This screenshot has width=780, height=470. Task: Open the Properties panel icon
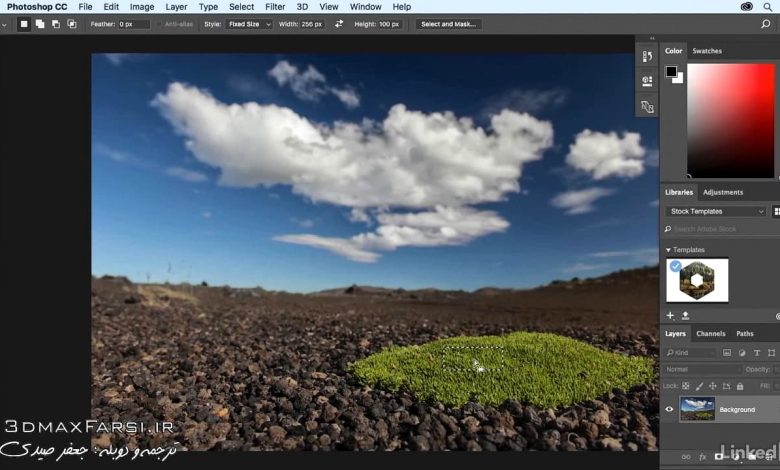pyautogui.click(x=647, y=81)
